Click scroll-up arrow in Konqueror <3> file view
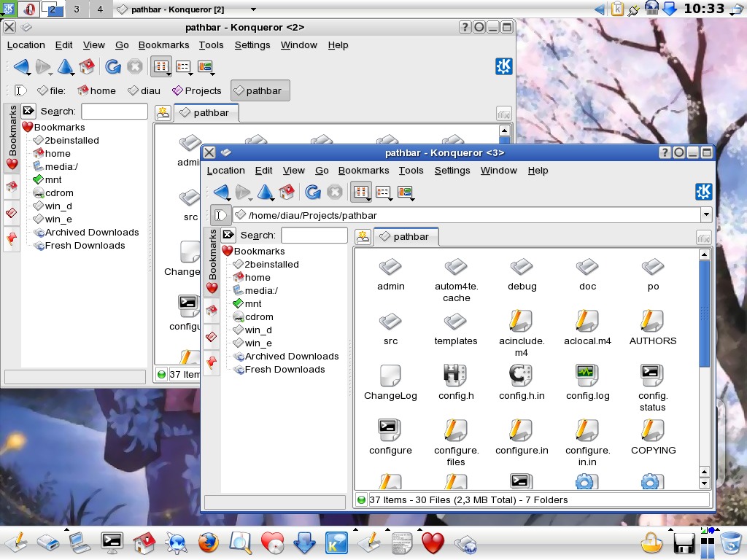This screenshot has height=560, width=747. point(704,254)
